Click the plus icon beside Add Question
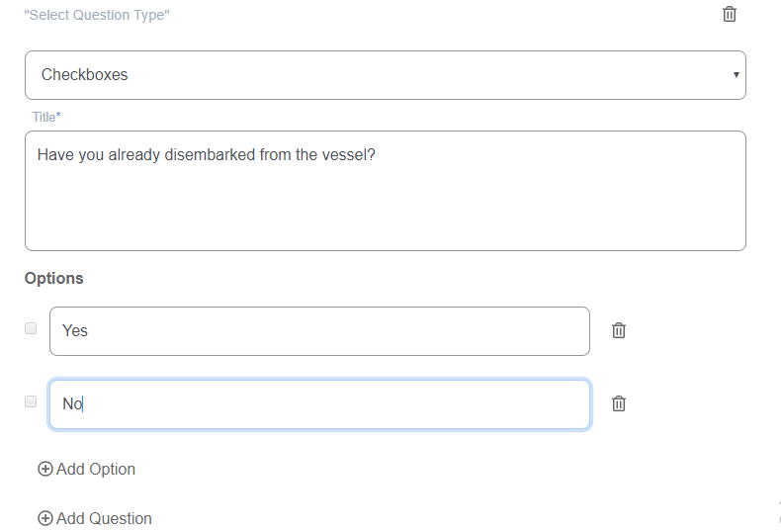Image resolution: width=781 pixels, height=532 pixels. (44, 518)
